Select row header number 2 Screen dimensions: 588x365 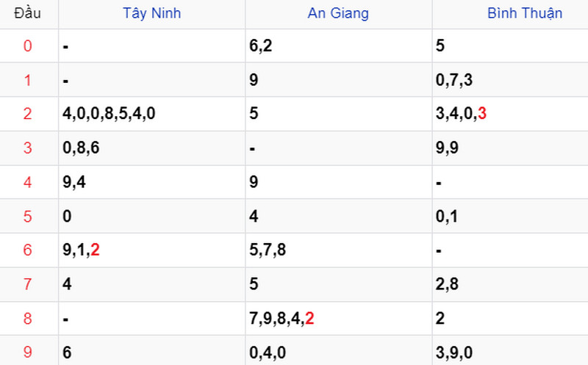click(28, 114)
